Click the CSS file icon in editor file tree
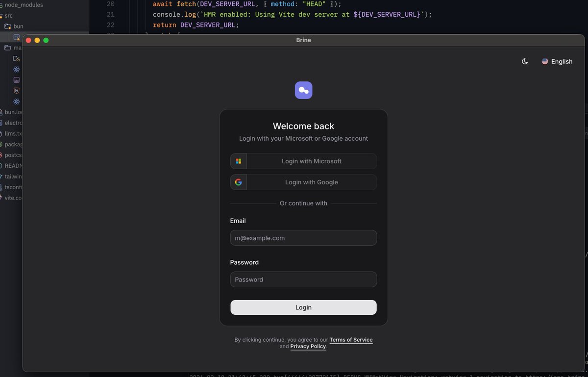Image resolution: width=588 pixels, height=377 pixels. 17,80
